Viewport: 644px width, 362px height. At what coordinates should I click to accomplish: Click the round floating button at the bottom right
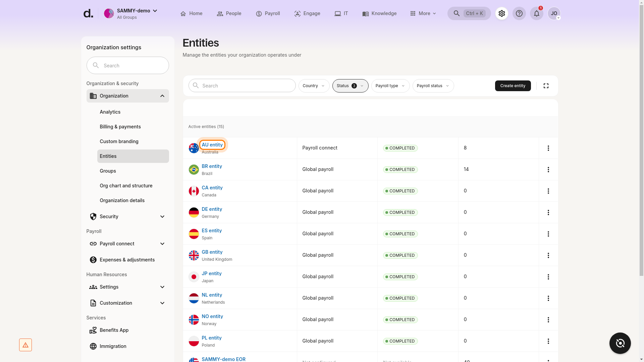pos(620,343)
